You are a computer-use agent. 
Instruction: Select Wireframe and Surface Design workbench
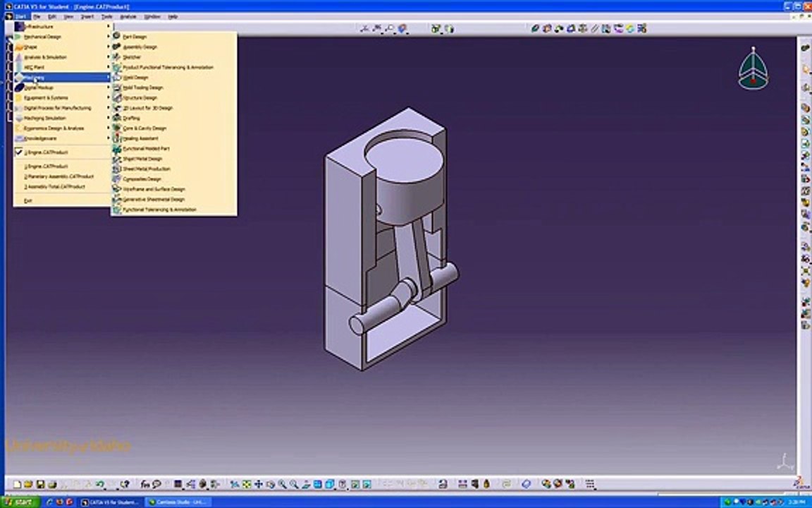tap(173, 189)
